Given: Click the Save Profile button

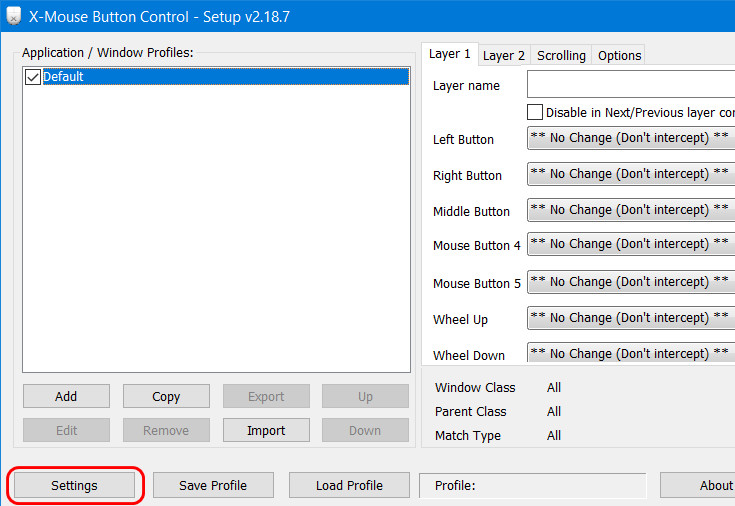Looking at the screenshot, I should 213,485.
